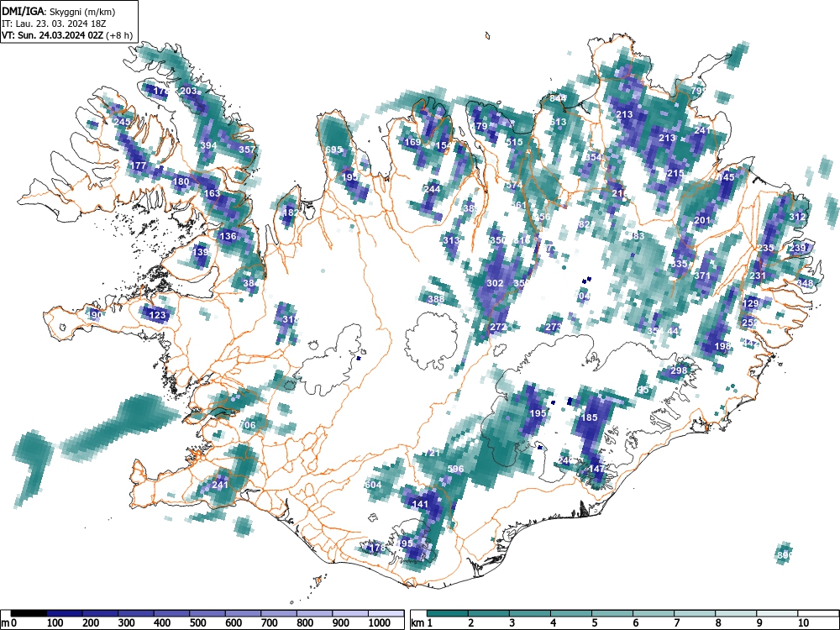Click the 'DMI/IGA: Skyggni (m/km)' title text
This screenshot has width=840, height=630.
click(x=59, y=11)
